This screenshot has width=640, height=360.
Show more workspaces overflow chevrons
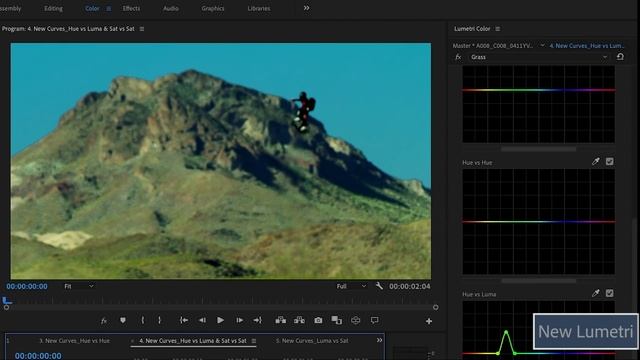click(x=307, y=8)
